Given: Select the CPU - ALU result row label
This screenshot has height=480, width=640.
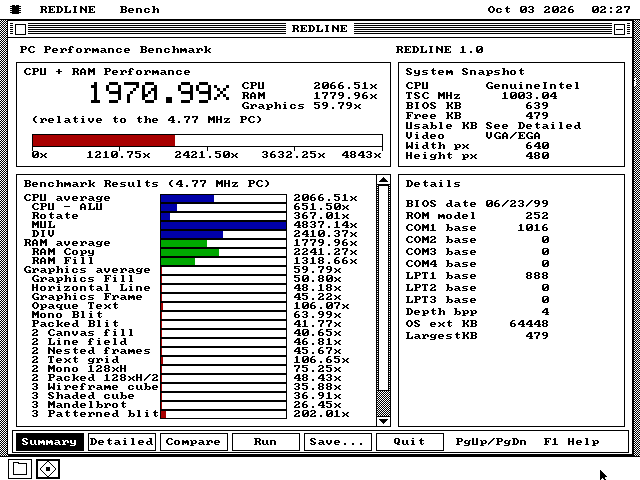Looking at the screenshot, I should (67, 207).
